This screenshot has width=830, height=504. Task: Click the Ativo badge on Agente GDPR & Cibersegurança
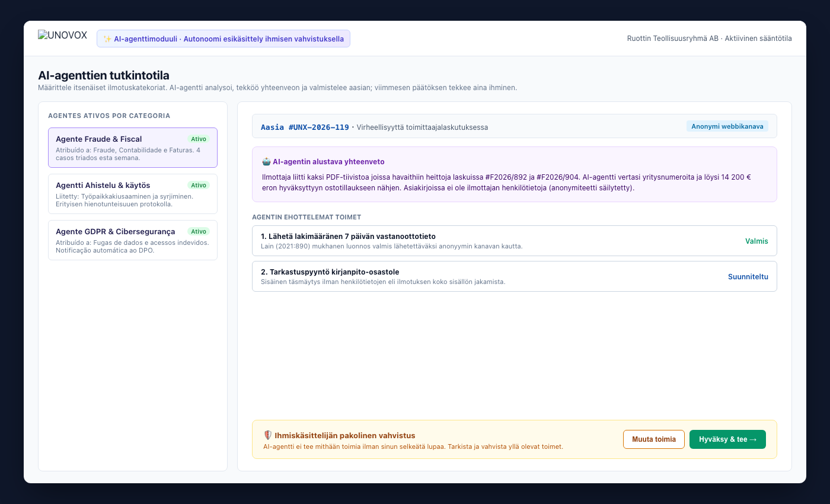click(199, 231)
